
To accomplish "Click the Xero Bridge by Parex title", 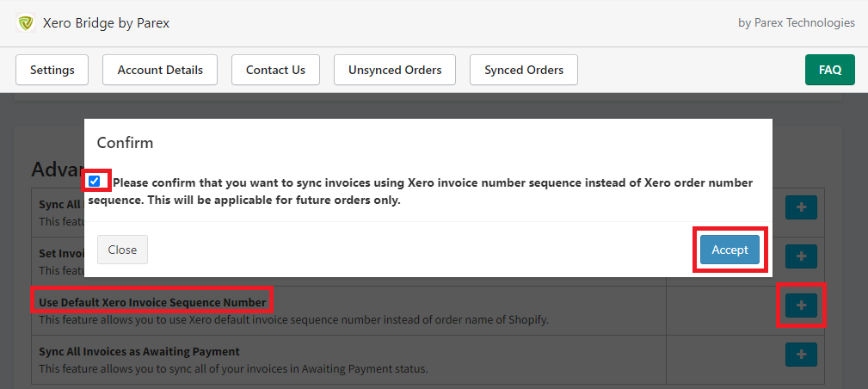I will tap(107, 23).
